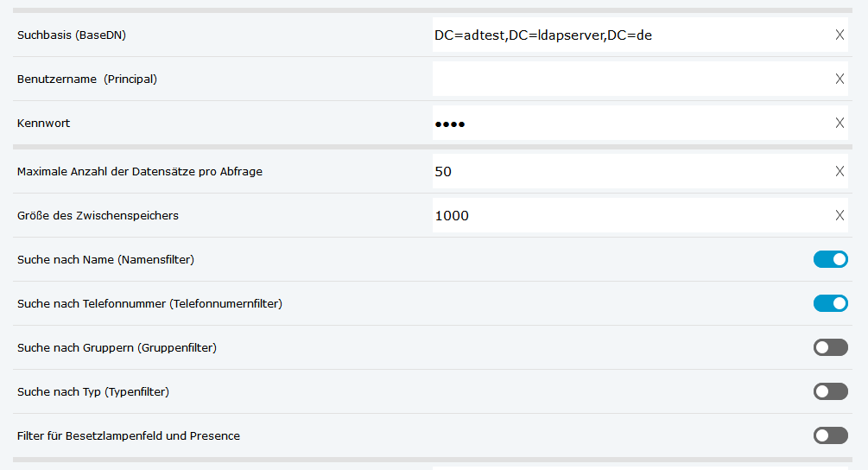Disable the Suche nach Name toggle
Viewport: 868px width, 470px height.
830,259
